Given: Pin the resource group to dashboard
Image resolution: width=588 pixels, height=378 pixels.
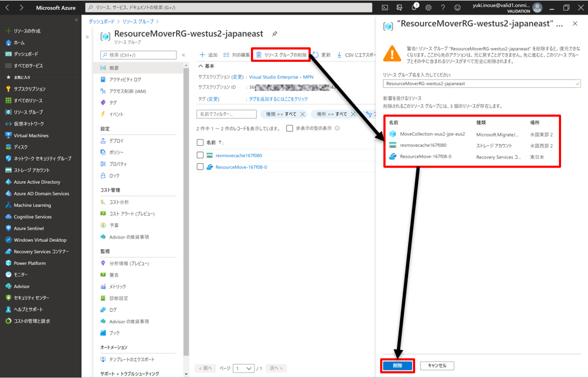Looking at the screenshot, I should point(275,34).
